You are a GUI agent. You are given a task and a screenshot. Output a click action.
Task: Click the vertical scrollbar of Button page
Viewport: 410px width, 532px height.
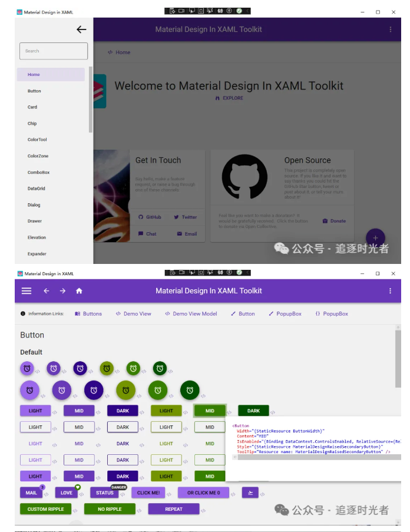point(398,359)
